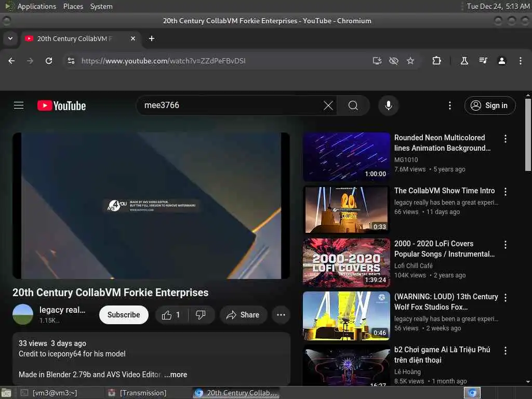Screen dimensions: 532x399
Task: Open the channel avatar beside Subscribe
Action: pyautogui.click(x=23, y=314)
